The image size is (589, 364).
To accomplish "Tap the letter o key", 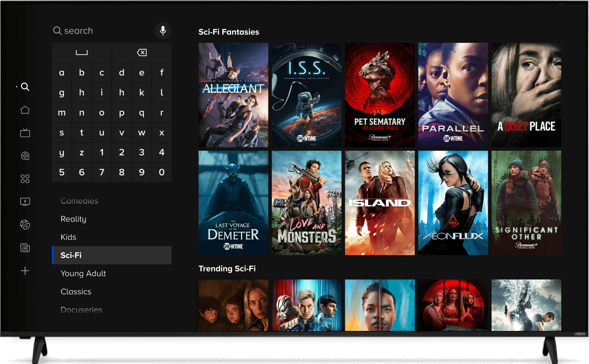I will click(102, 112).
